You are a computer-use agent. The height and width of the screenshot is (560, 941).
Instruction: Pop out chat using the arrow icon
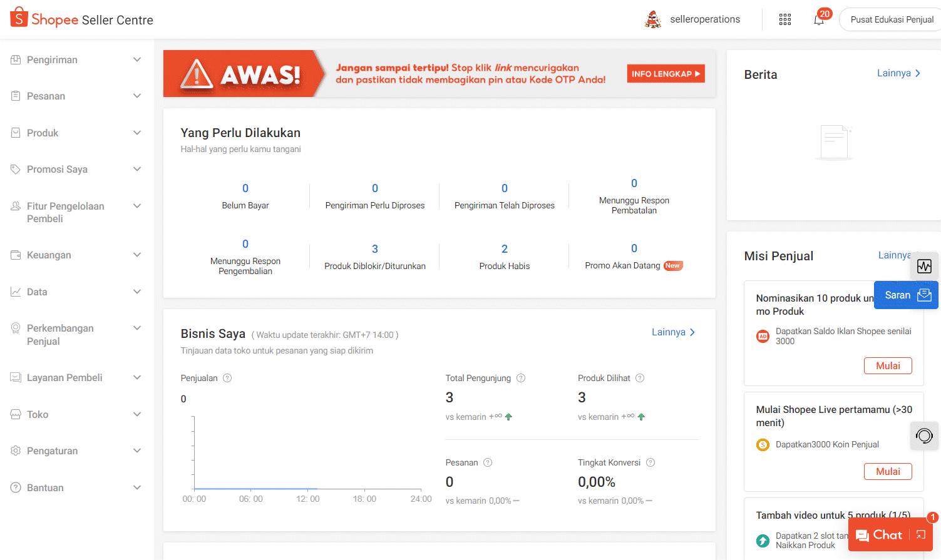click(x=920, y=535)
